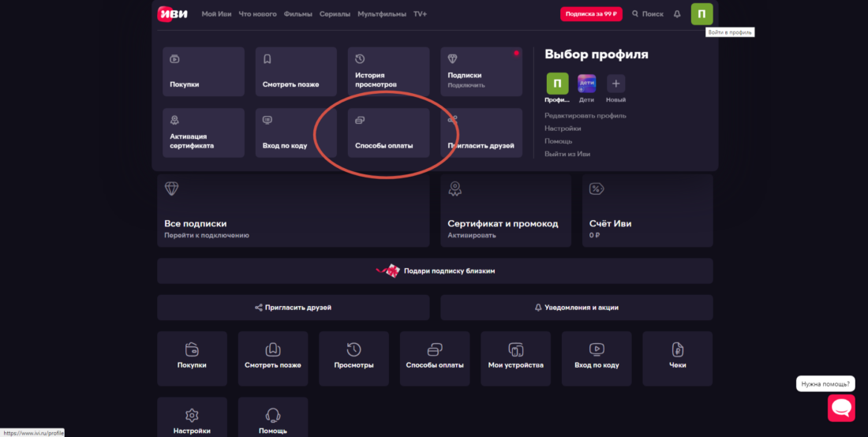Click the Подписка за 99 ₽ button
The image size is (868, 437).
[x=591, y=14]
